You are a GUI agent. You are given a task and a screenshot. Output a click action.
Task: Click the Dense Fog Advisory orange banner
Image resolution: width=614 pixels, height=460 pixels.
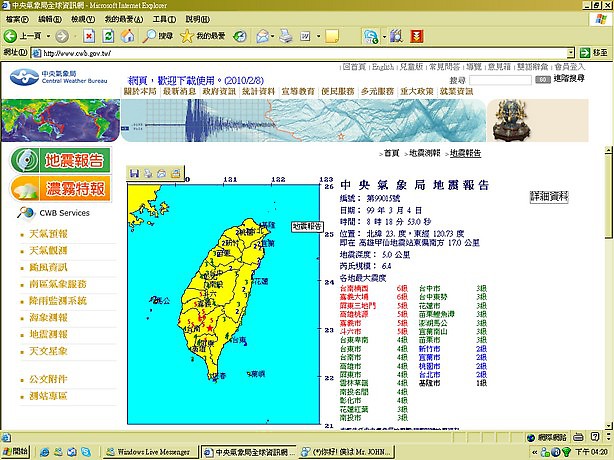[x=59, y=189]
